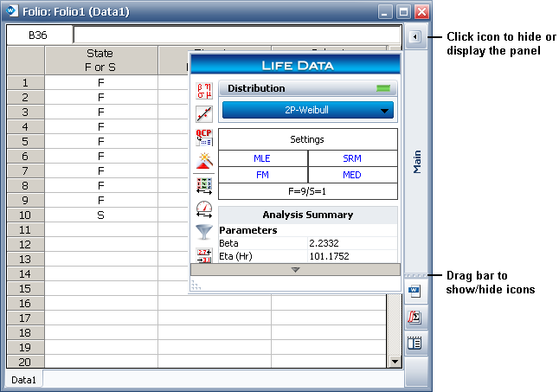Launch the QCP calculator icon
Screen dimensions: 559x392
204,138
